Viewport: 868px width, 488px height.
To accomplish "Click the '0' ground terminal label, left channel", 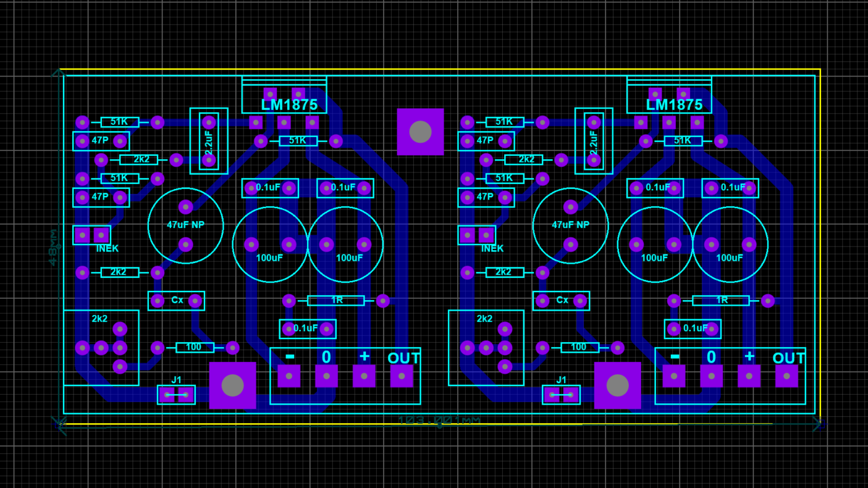I will 326,357.
